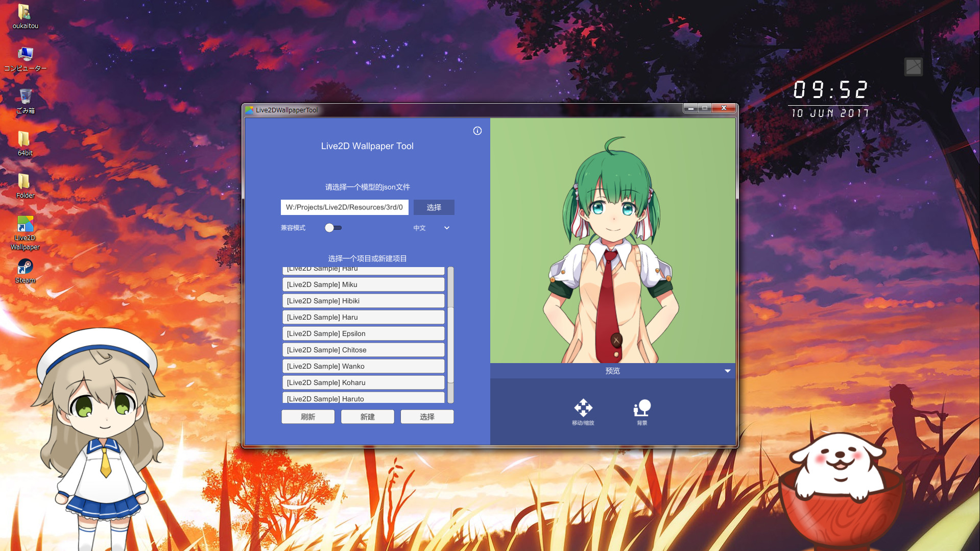Open the 中文 language dropdown

pyautogui.click(x=432, y=228)
